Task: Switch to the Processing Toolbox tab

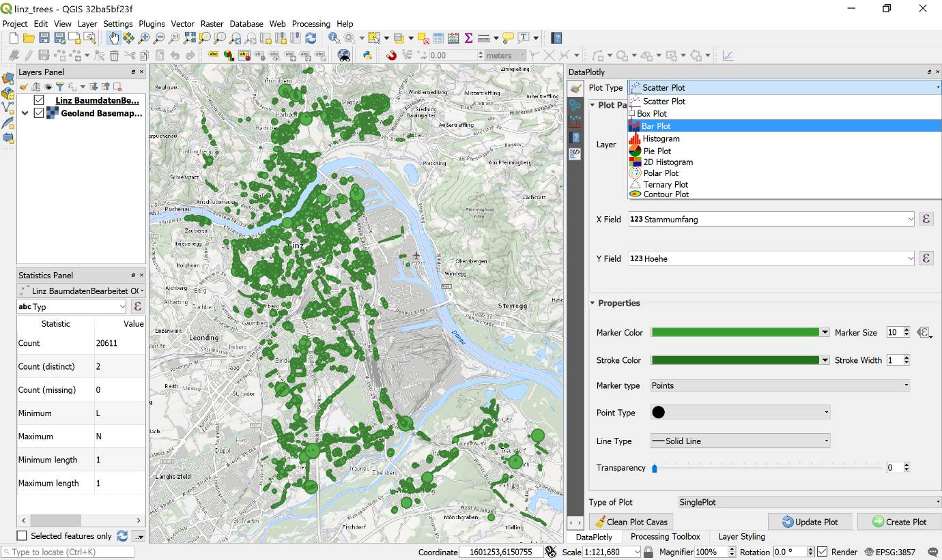Action: [665, 537]
